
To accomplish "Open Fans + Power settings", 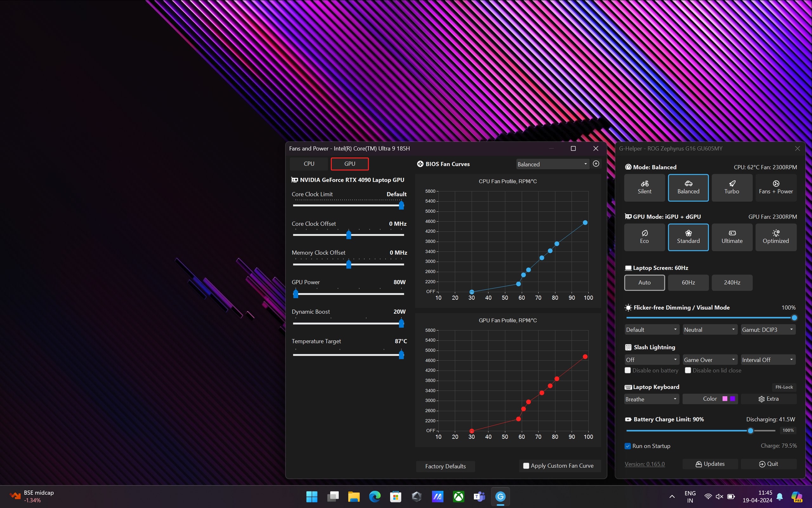I will tap(776, 187).
